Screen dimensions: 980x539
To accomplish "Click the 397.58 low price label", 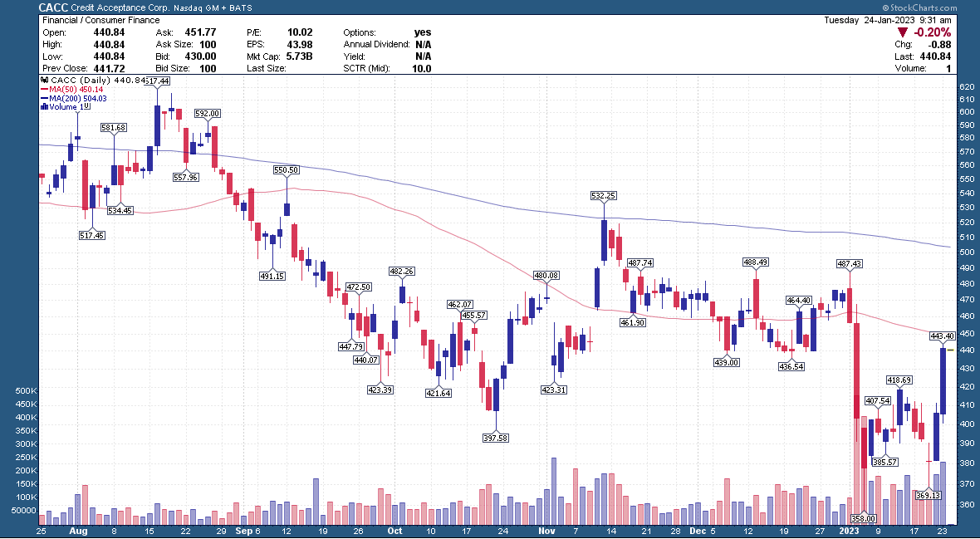I will 495,438.
